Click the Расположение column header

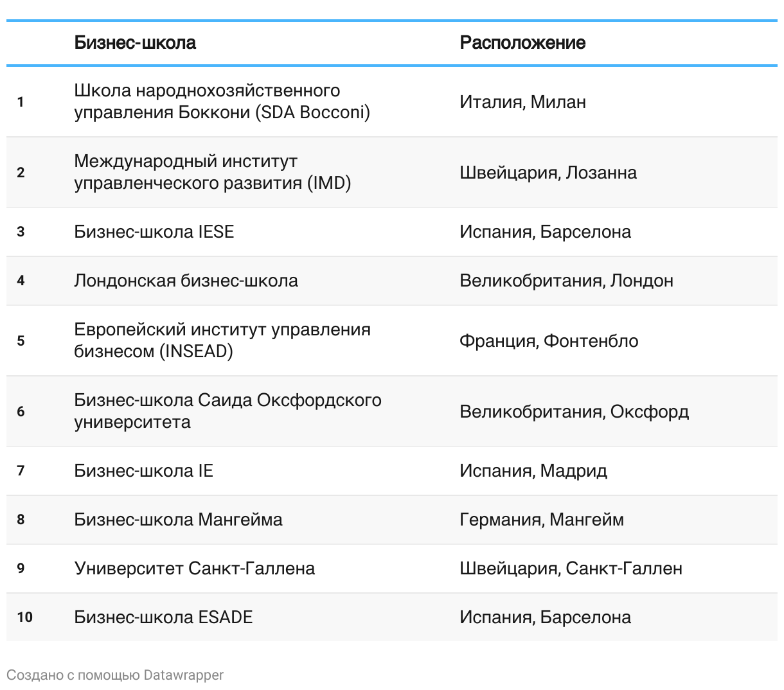point(522,43)
